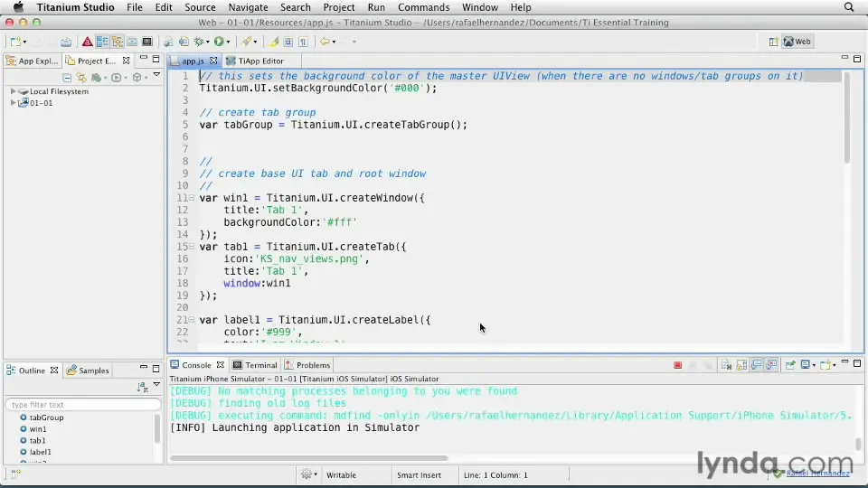Click the console horizontal scrollbar

point(309,458)
